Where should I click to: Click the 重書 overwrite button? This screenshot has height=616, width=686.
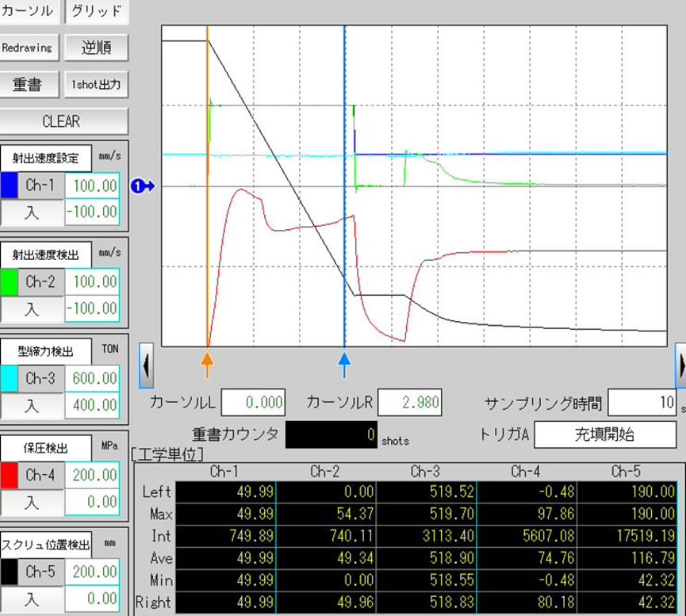click(29, 84)
